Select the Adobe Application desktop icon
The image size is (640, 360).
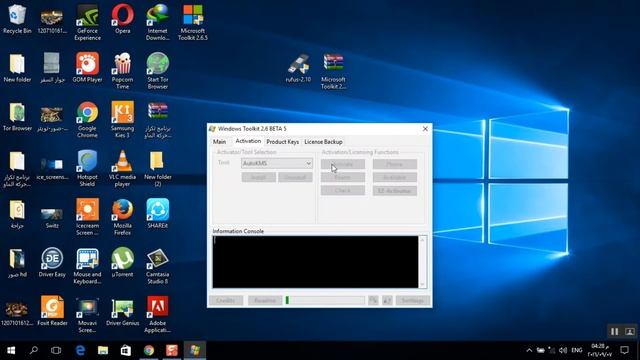(158, 314)
